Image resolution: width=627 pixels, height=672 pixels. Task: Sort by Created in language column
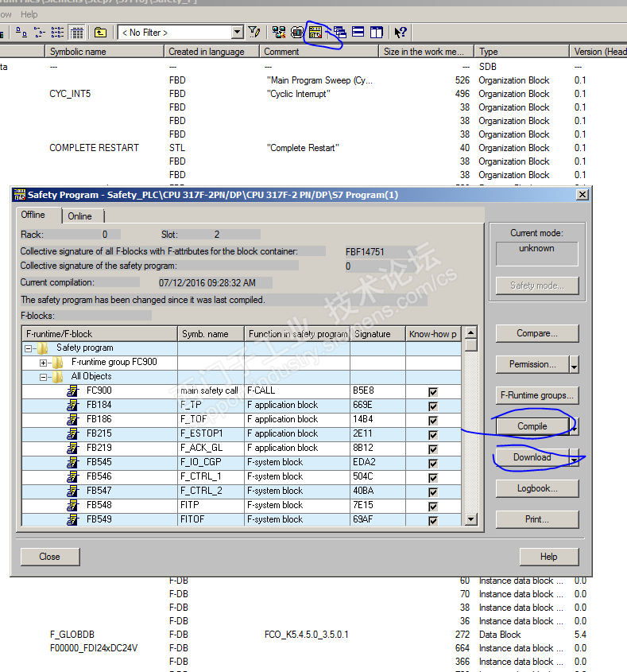pos(212,52)
